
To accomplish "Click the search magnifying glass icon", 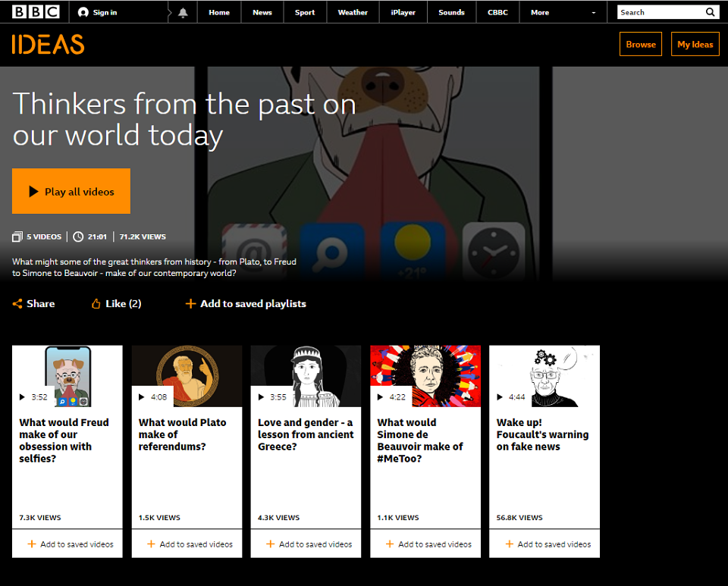I will coord(711,12).
